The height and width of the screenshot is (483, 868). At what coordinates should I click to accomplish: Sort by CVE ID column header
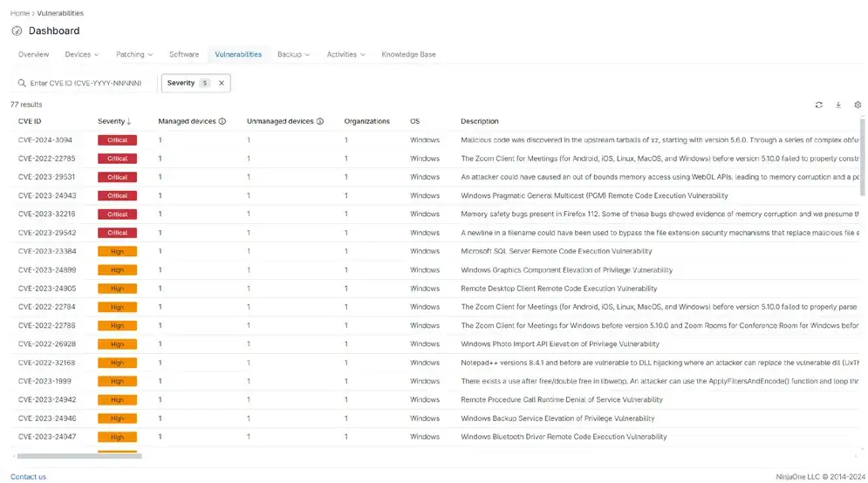click(30, 121)
